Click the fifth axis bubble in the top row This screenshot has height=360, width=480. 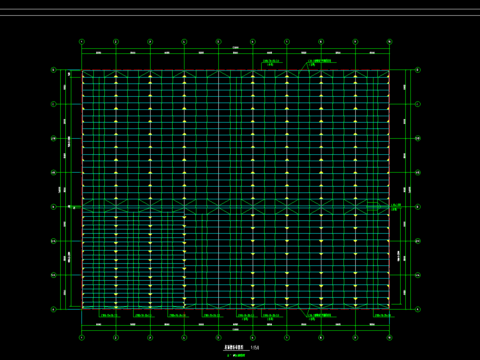point(218,42)
